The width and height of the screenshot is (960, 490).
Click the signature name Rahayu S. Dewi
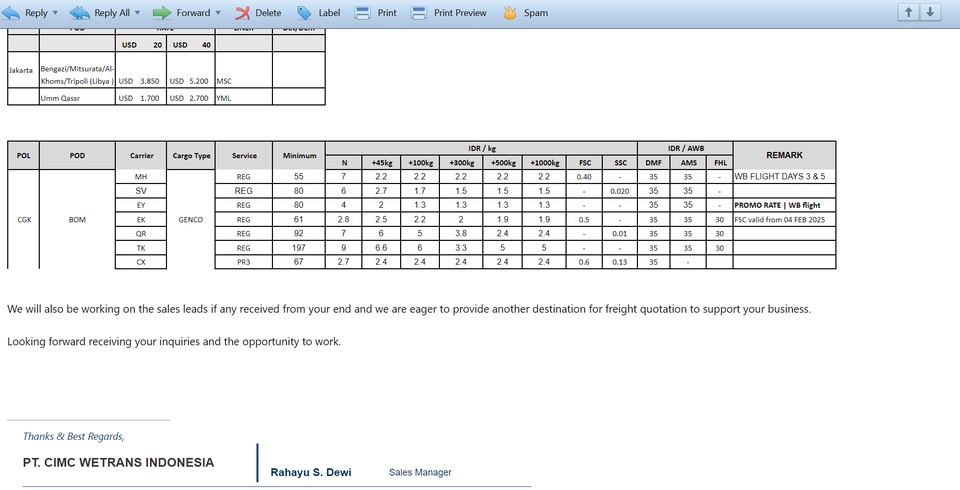310,472
